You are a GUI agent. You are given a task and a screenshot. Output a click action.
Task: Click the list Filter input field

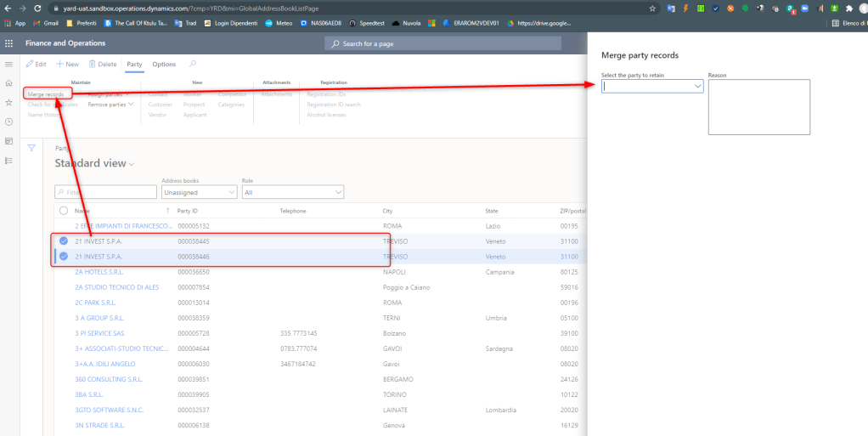click(x=105, y=192)
